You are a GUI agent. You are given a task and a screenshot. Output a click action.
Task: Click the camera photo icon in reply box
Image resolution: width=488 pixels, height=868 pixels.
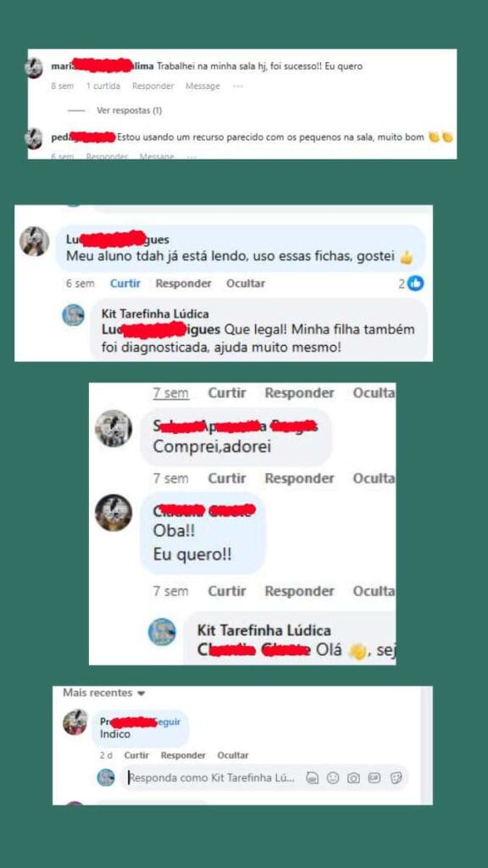[x=353, y=778]
